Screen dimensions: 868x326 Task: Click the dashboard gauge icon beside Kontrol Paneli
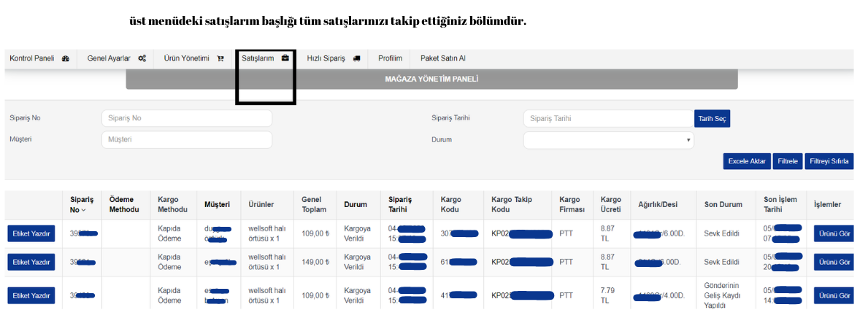click(66, 59)
